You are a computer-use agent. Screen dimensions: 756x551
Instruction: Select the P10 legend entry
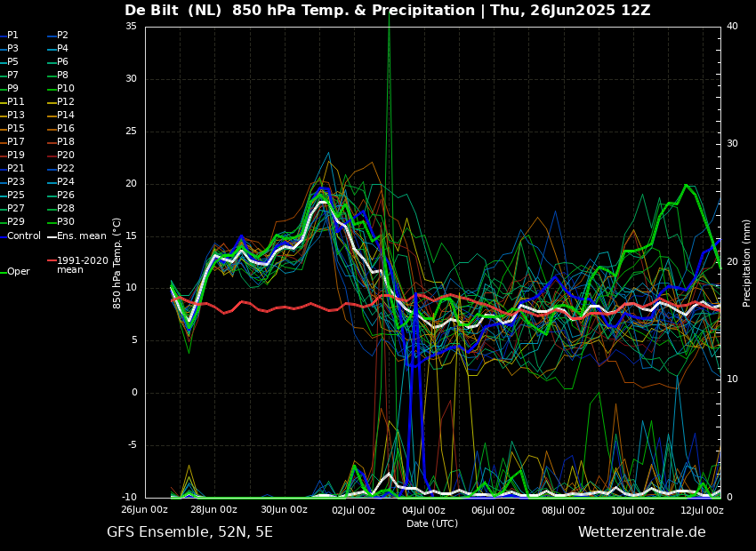(65, 89)
